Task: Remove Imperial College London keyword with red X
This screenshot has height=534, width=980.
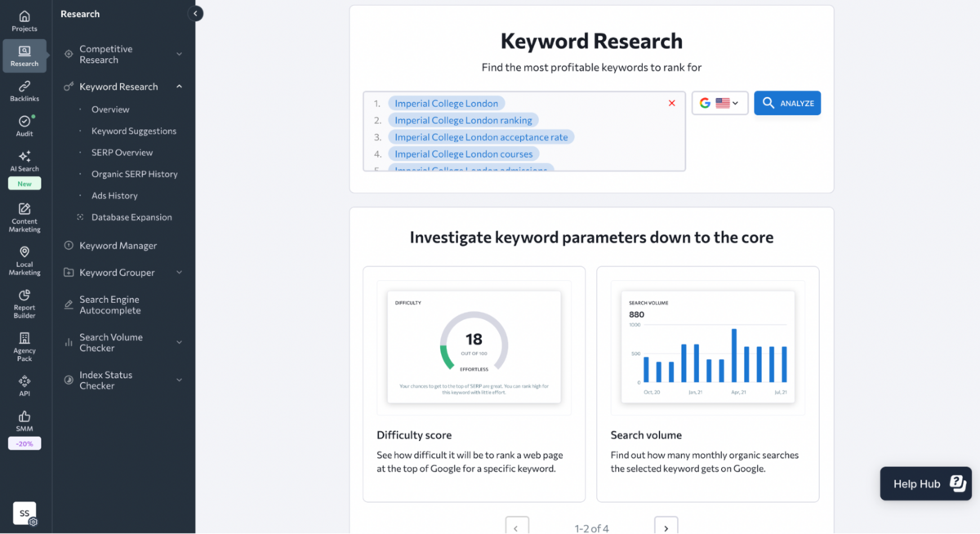Action: 672,103
